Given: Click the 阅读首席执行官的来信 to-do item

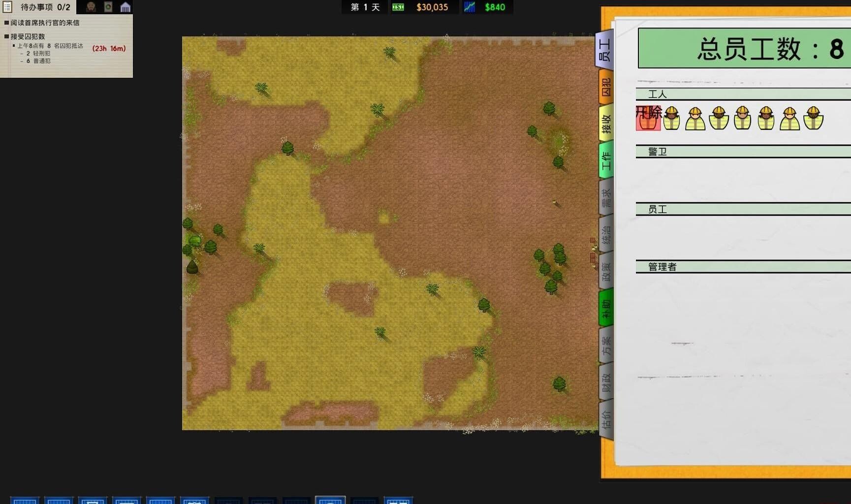Looking at the screenshot, I should click(x=45, y=23).
